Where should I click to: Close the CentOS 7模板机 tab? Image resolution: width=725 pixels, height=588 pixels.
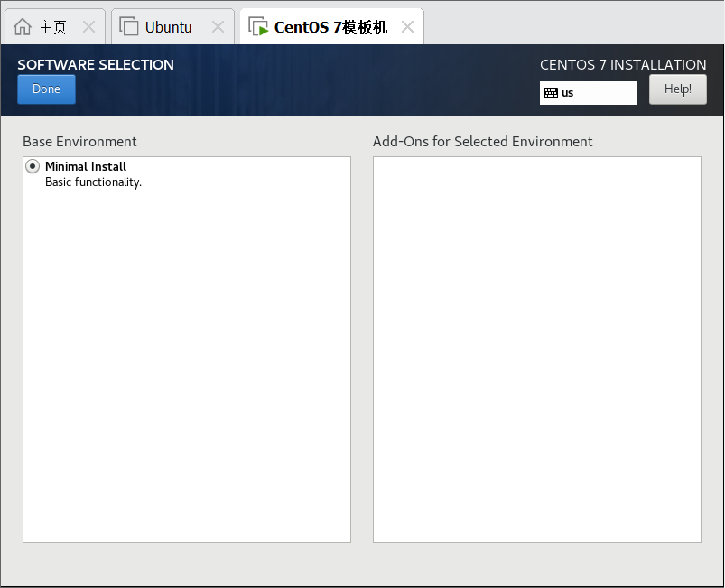(407, 27)
